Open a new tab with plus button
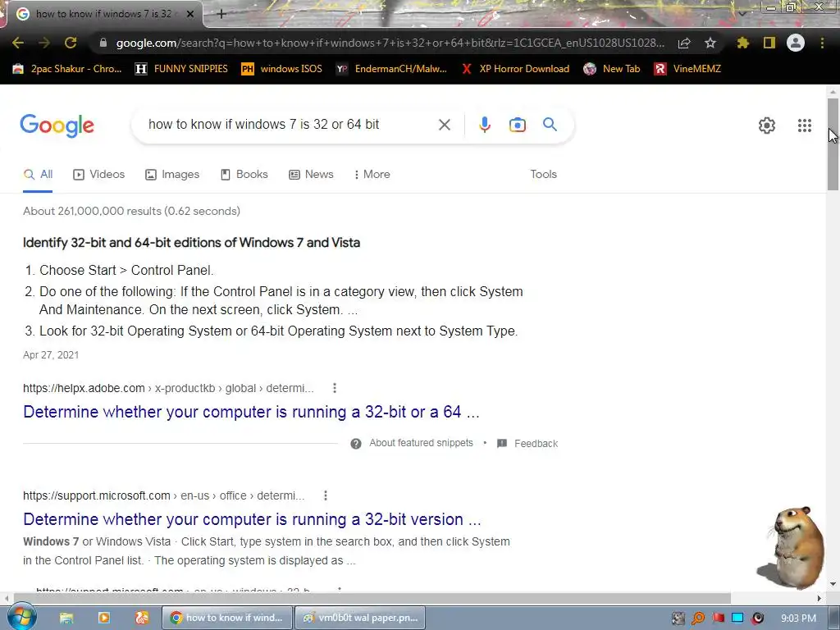 coord(221,14)
